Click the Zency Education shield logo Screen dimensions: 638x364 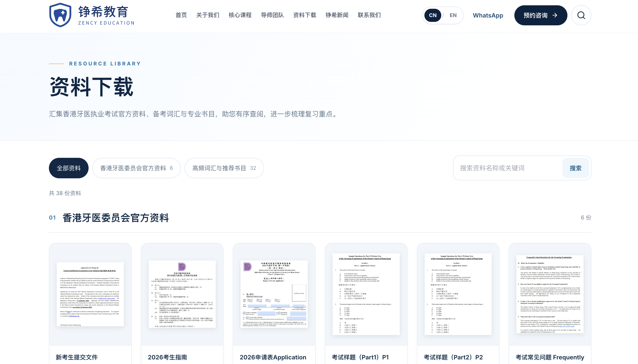coord(60,15)
